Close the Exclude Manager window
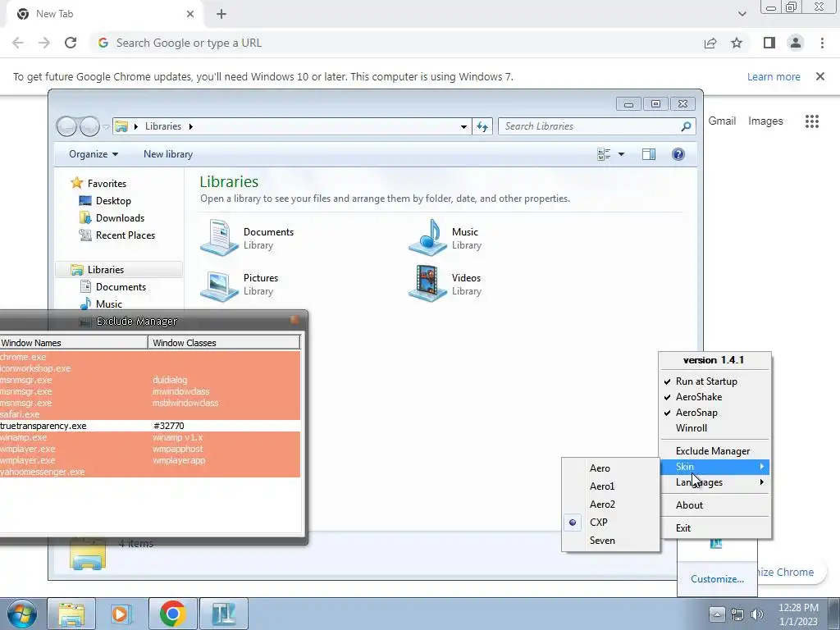The height and width of the screenshot is (630, 840). click(294, 320)
